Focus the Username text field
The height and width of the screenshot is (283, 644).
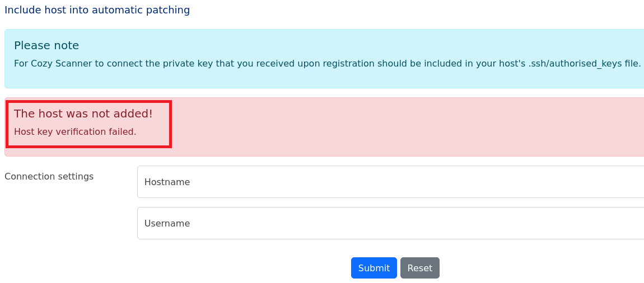click(390, 223)
